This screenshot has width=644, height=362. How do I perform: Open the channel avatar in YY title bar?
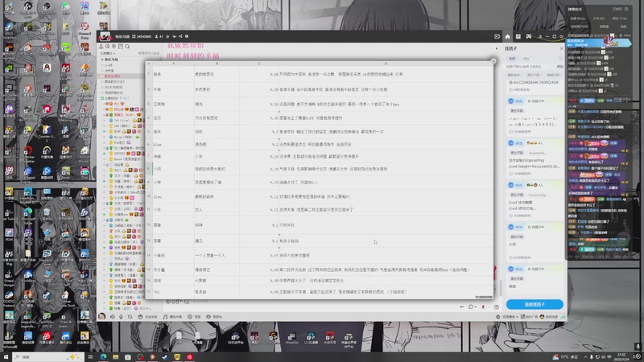pos(105,36)
